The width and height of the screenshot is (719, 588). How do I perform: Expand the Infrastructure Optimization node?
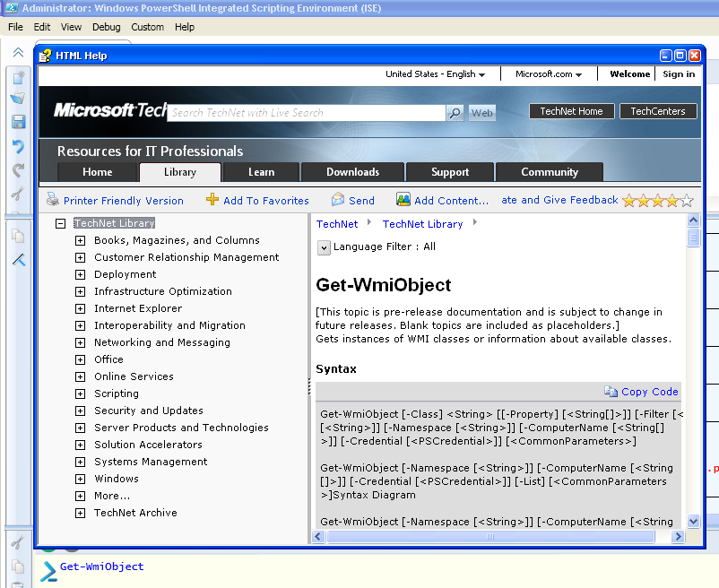(81, 291)
